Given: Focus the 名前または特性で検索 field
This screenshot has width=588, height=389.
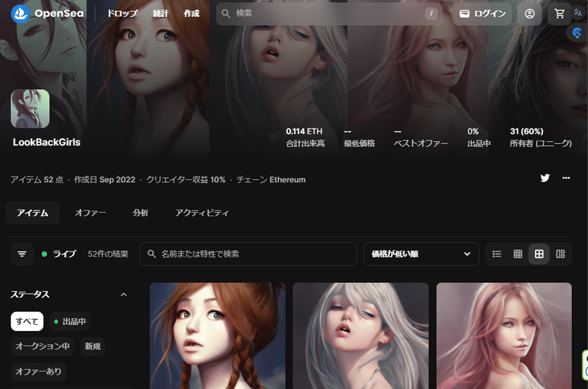Looking at the screenshot, I should pyautogui.click(x=248, y=254).
